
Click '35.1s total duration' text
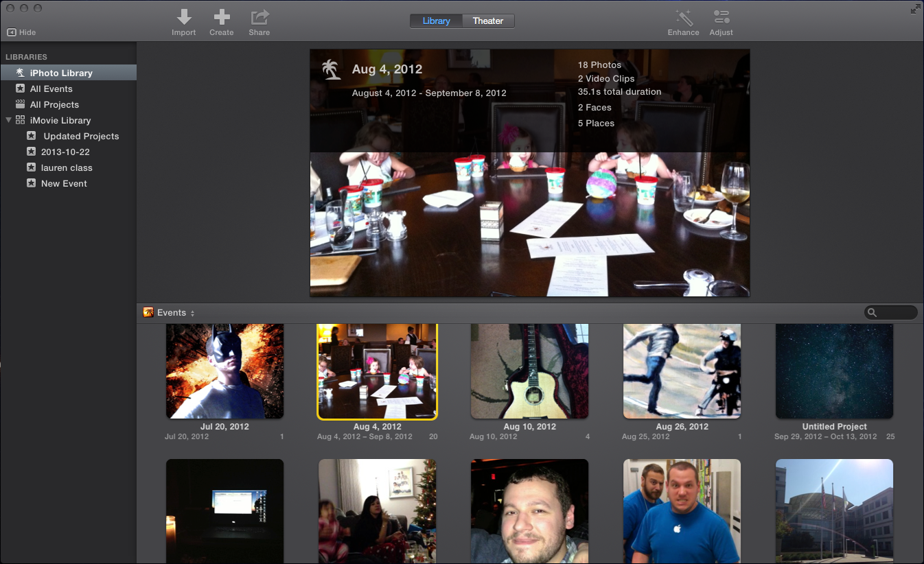point(619,92)
